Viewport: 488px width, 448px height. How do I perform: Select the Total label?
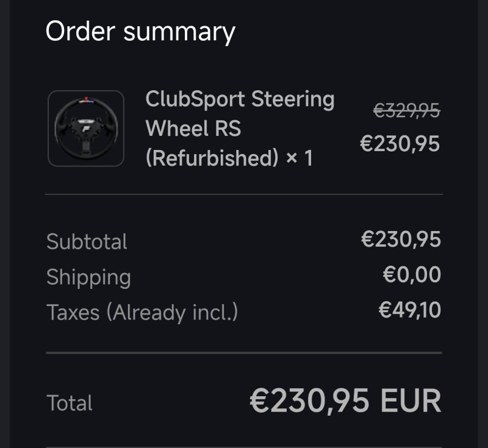(70, 403)
